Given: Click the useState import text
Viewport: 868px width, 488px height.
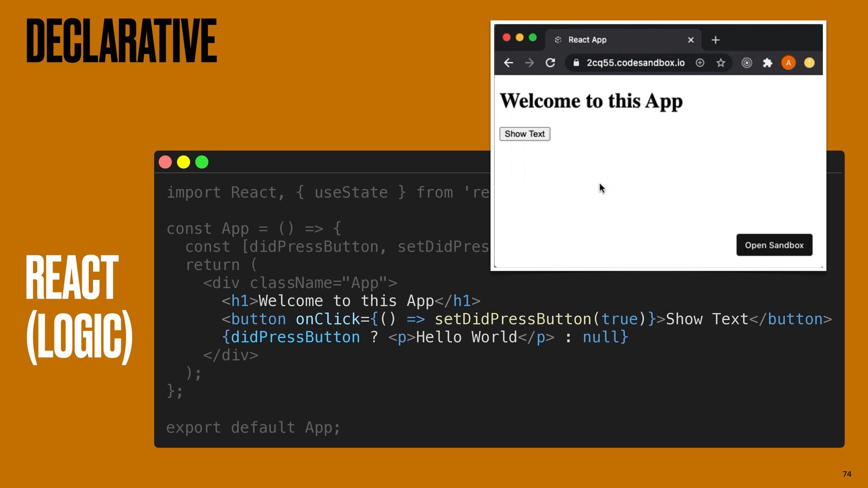Looking at the screenshot, I should click(351, 192).
